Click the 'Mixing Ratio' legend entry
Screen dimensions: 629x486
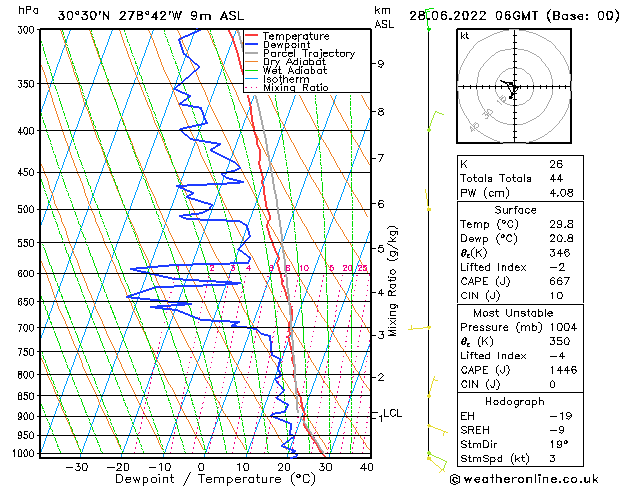[x=296, y=88]
